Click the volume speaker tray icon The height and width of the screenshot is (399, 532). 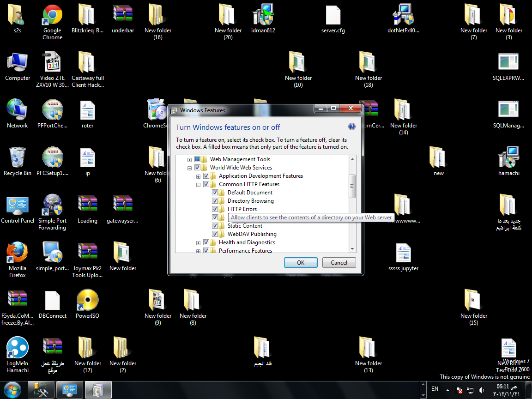click(482, 390)
